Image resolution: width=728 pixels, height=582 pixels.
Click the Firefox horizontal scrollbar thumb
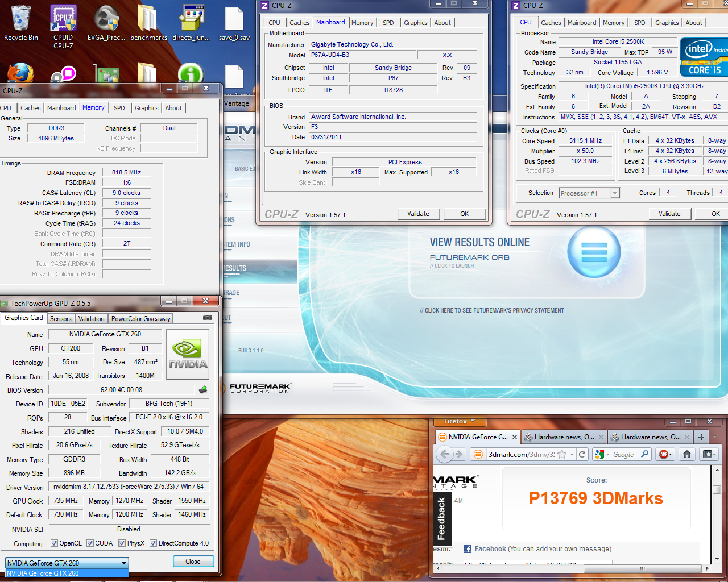tap(643, 568)
